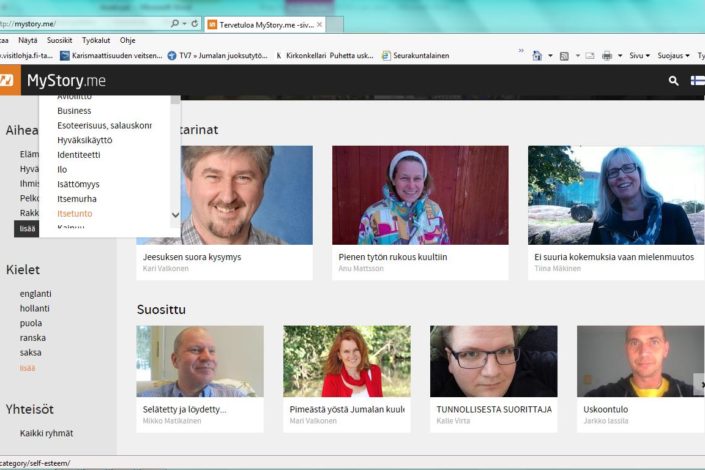Expand the Home button dropdown arrow
This screenshot has width=705, height=470.
550,56
